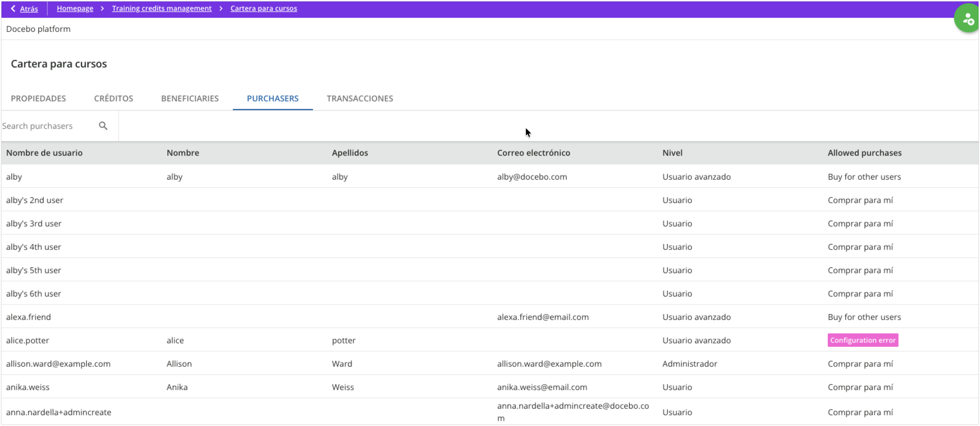
Task: Switch to the Créditos tab
Action: 113,98
